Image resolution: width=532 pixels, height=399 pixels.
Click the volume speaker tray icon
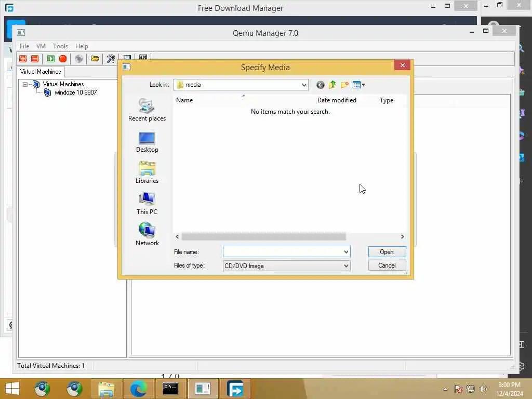pyautogui.click(x=483, y=389)
